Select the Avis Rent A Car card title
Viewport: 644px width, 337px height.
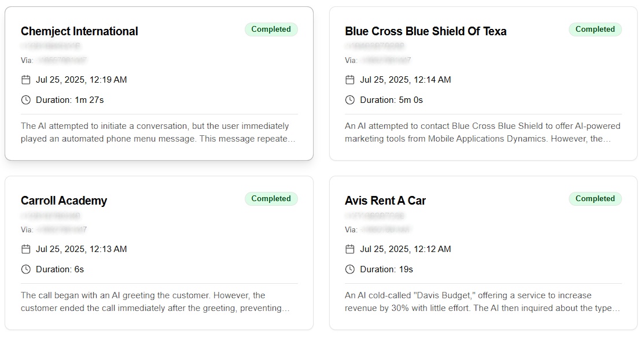[x=385, y=201]
